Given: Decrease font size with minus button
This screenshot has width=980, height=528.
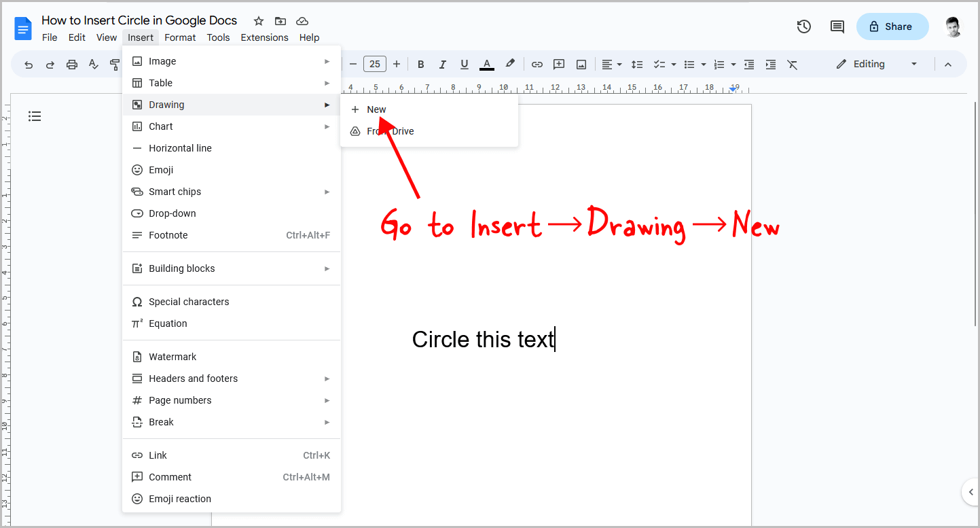Looking at the screenshot, I should click(x=353, y=65).
